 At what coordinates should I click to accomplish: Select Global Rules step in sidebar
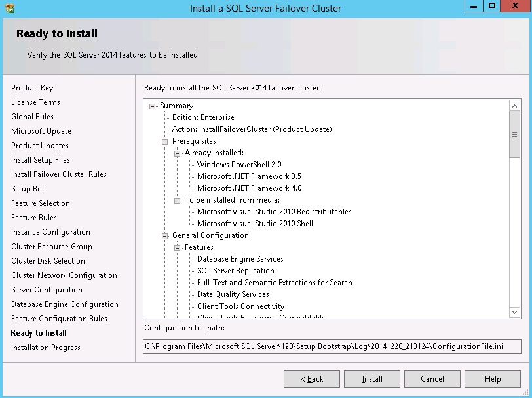(x=32, y=117)
